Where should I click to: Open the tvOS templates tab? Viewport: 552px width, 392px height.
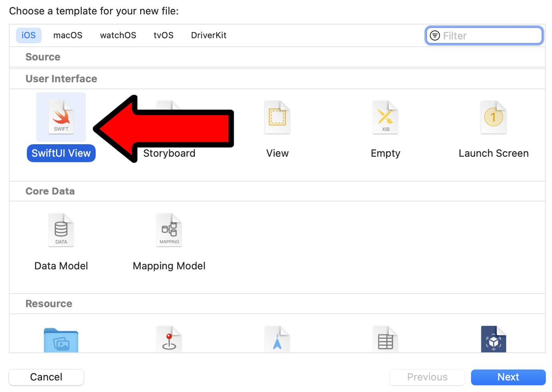pyautogui.click(x=164, y=35)
